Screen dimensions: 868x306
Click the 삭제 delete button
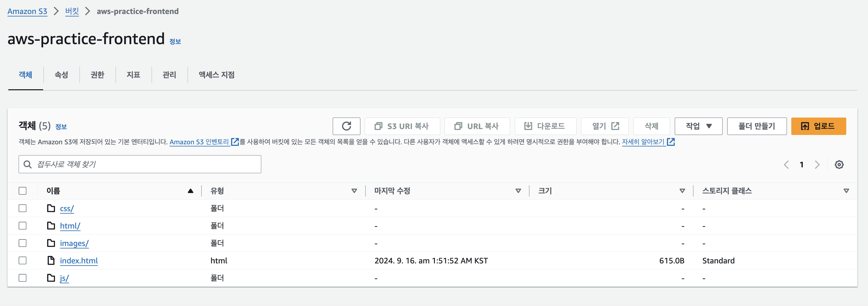click(651, 126)
